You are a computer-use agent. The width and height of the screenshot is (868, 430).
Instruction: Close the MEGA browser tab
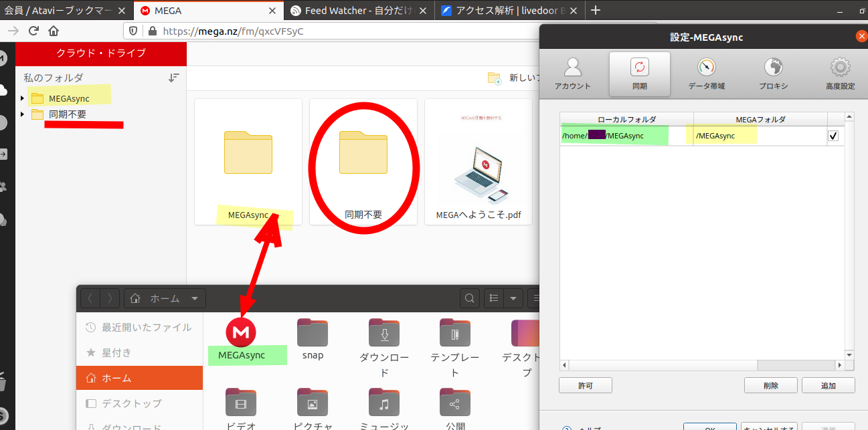click(272, 11)
